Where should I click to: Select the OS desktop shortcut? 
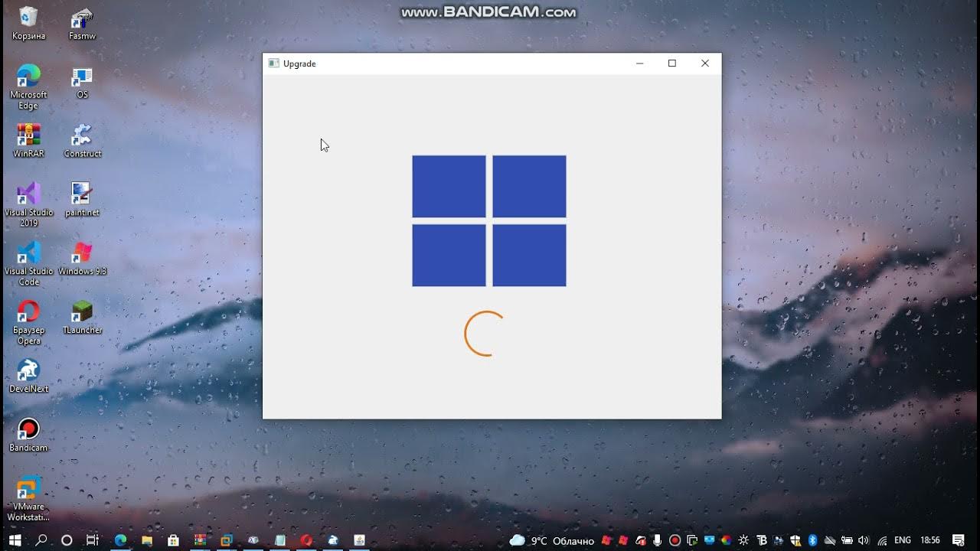pyautogui.click(x=82, y=82)
